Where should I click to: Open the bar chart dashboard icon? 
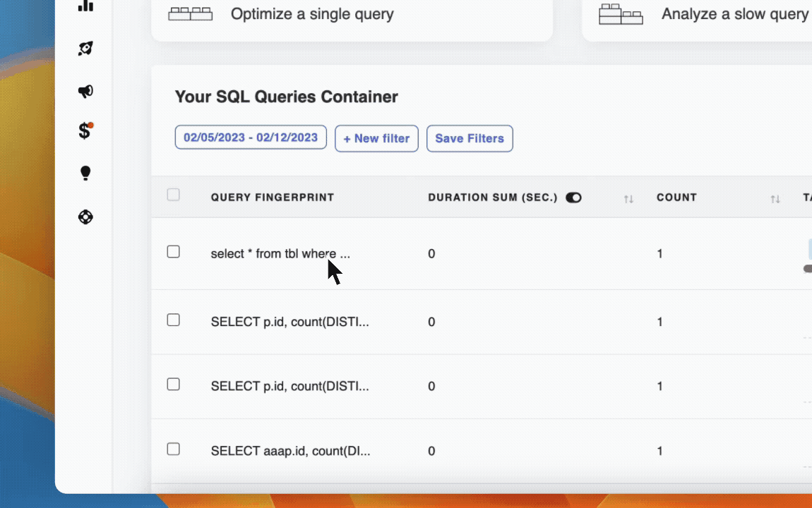tap(85, 6)
